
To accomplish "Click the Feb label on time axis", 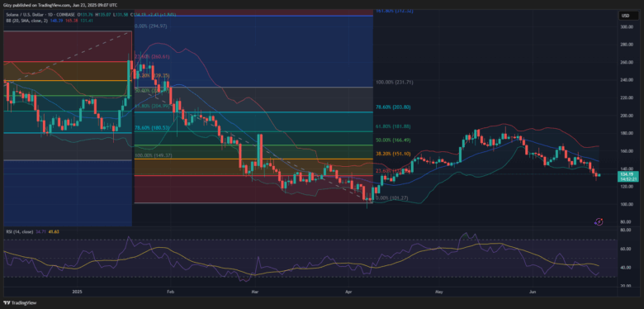I will coord(171,292).
